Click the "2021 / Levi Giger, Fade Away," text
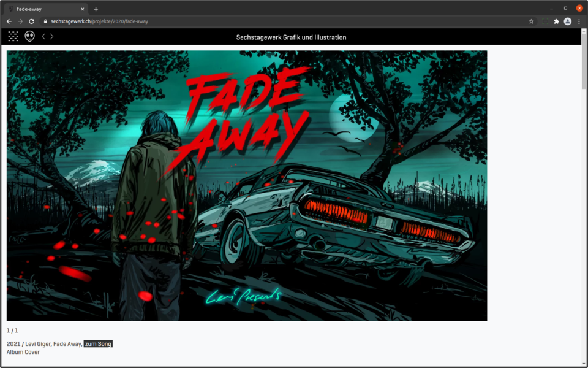 click(x=44, y=344)
